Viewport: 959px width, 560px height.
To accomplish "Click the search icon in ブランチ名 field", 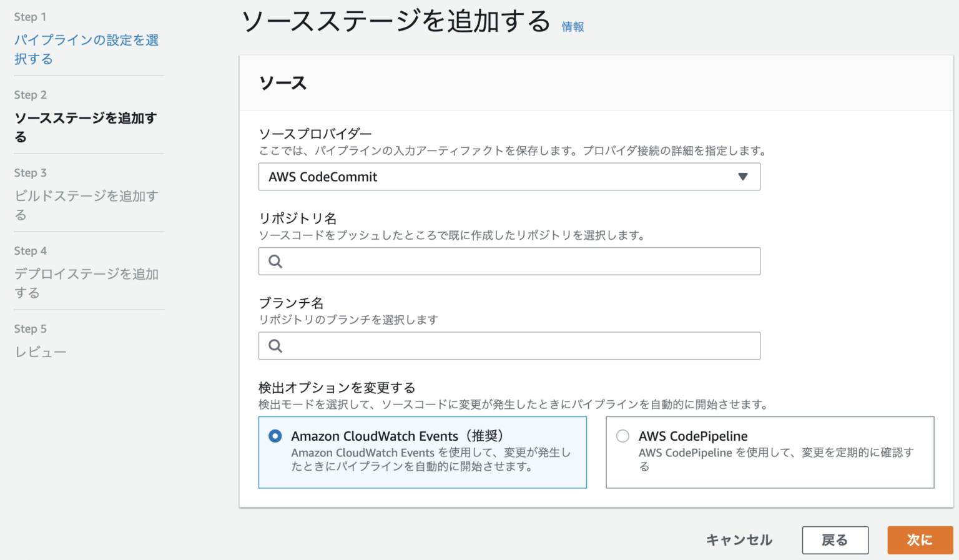I will pyautogui.click(x=275, y=345).
